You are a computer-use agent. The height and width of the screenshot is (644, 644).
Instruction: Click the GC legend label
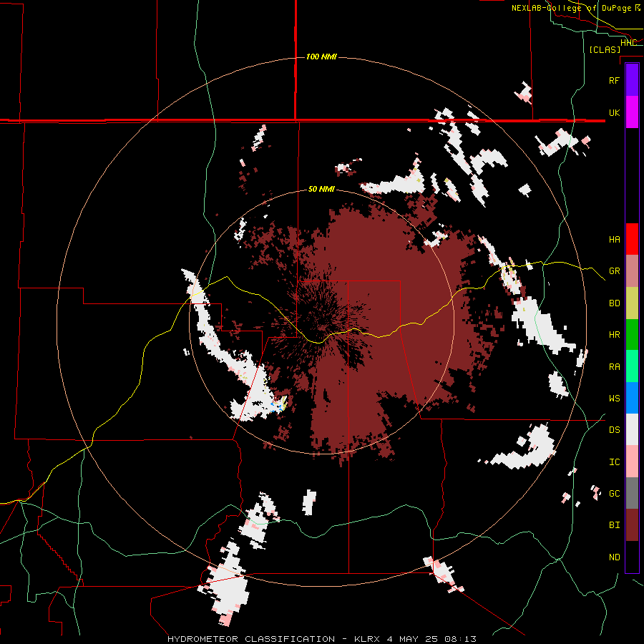[x=614, y=493]
